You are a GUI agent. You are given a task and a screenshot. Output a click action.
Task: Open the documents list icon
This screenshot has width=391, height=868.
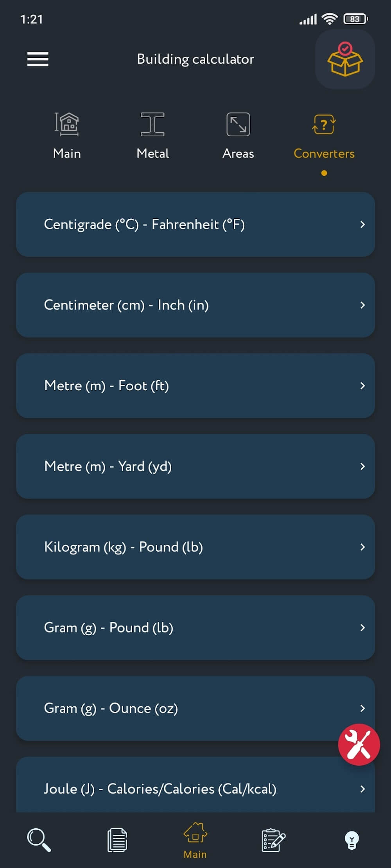(117, 840)
